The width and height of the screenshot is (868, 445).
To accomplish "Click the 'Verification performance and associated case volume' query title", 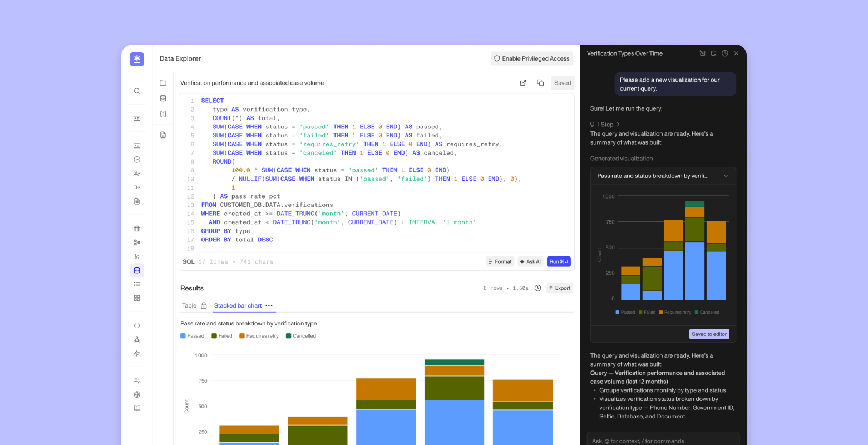I will point(252,83).
